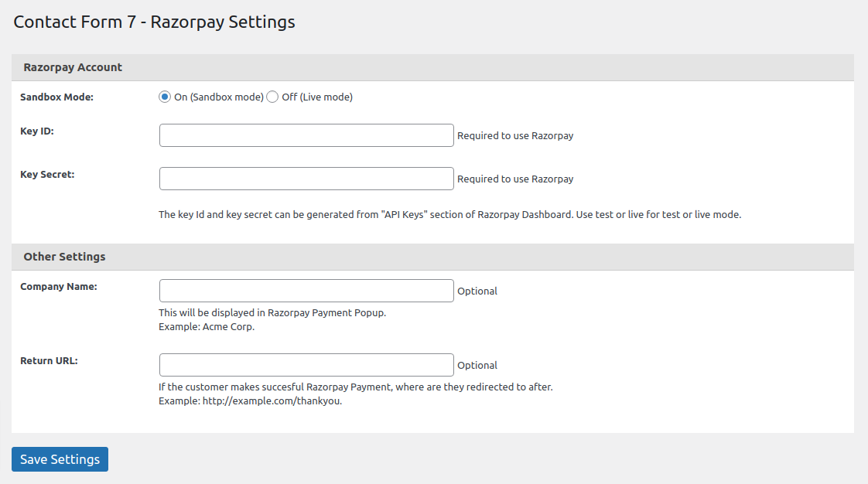
Task: Click the Key Secret label
Action: (47, 174)
